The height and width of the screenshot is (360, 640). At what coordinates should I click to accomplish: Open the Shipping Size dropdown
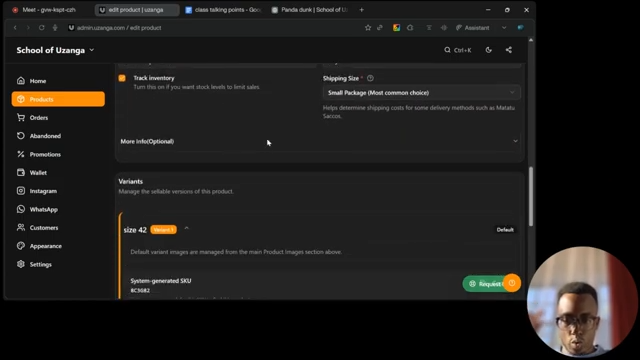point(422,93)
